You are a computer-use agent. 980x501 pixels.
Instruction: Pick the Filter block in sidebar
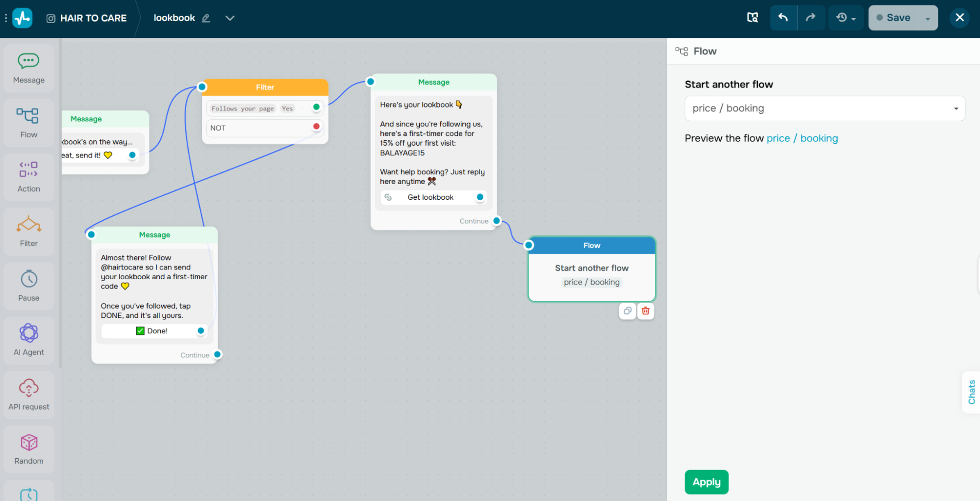[x=28, y=232]
